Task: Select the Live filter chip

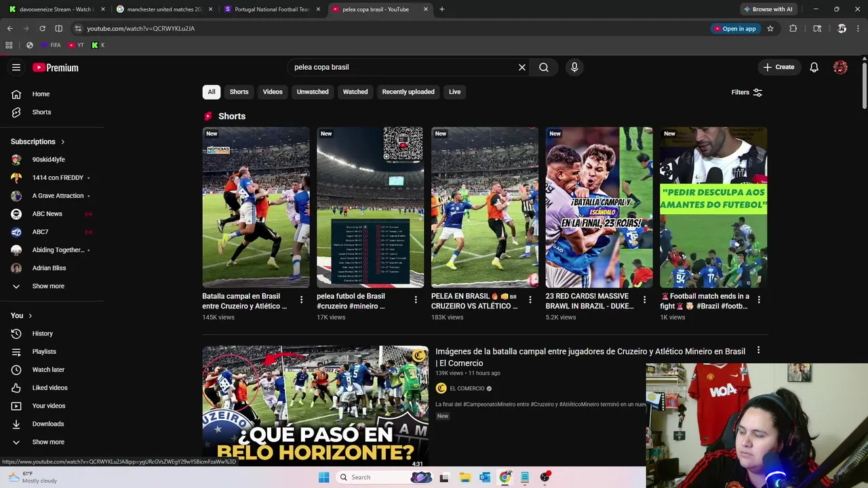Action: 454,92
